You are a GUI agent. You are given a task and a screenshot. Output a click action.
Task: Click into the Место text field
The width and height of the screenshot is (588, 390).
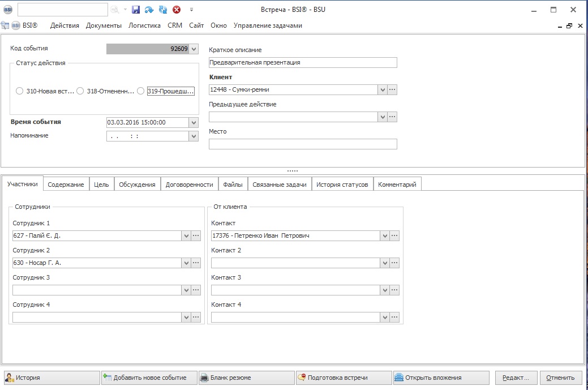303,144
